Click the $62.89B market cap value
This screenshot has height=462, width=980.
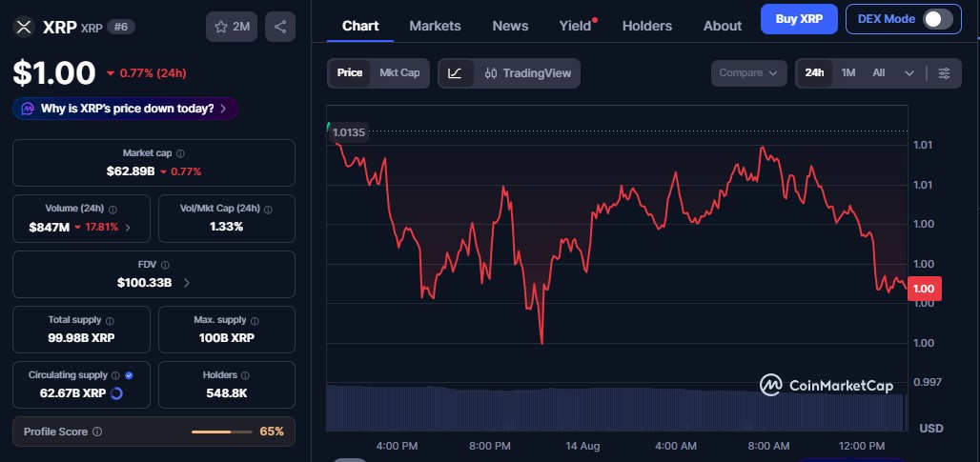tap(131, 171)
